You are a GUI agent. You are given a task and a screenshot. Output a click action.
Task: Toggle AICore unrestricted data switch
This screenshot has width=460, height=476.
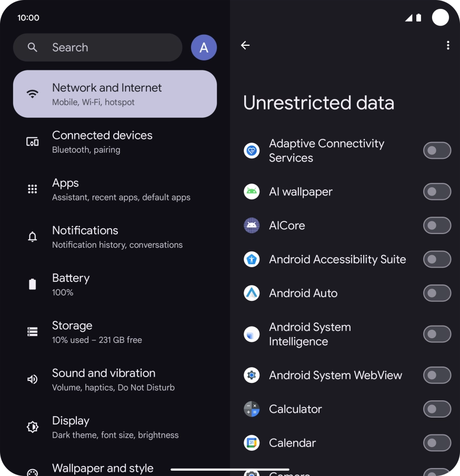click(x=437, y=226)
